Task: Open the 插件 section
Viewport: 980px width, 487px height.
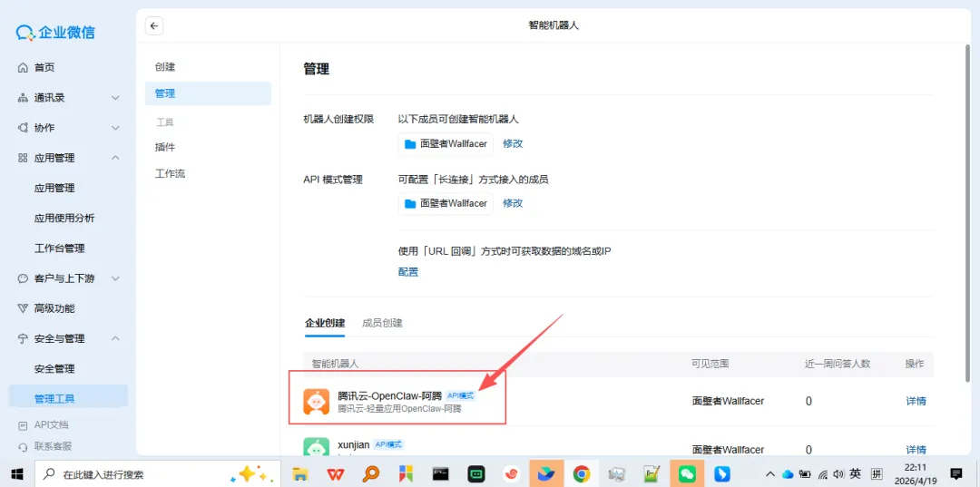Action: [165, 147]
